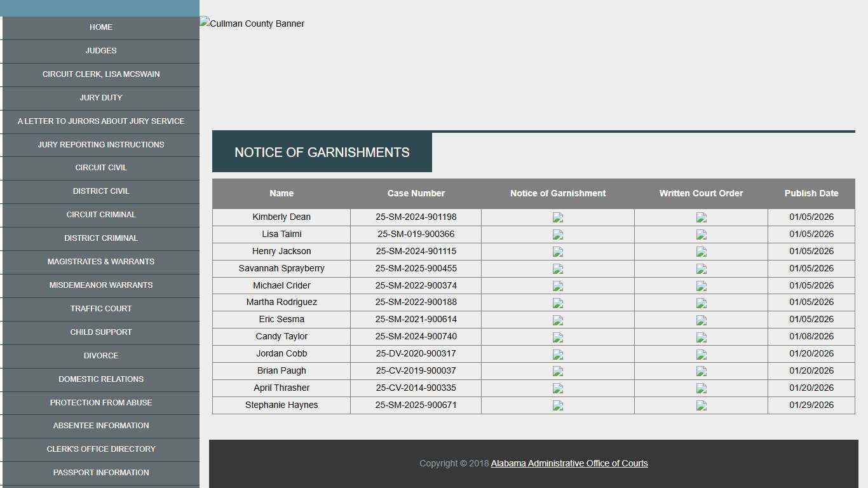Open April Thrasher's Written Court Order icon
This screenshot has height=488, width=868.
(701, 388)
